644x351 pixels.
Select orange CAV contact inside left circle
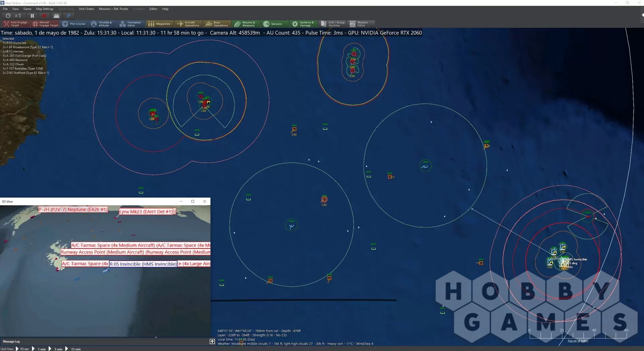(324, 199)
